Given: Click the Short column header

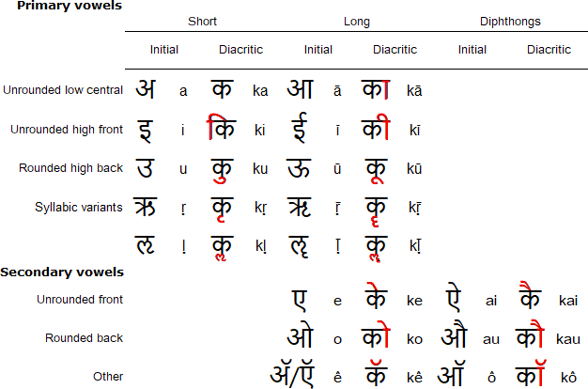Looking at the screenshot, I should click(x=202, y=22).
